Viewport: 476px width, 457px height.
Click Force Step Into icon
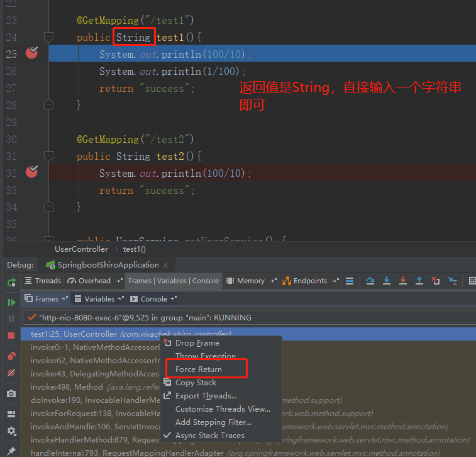(403, 281)
